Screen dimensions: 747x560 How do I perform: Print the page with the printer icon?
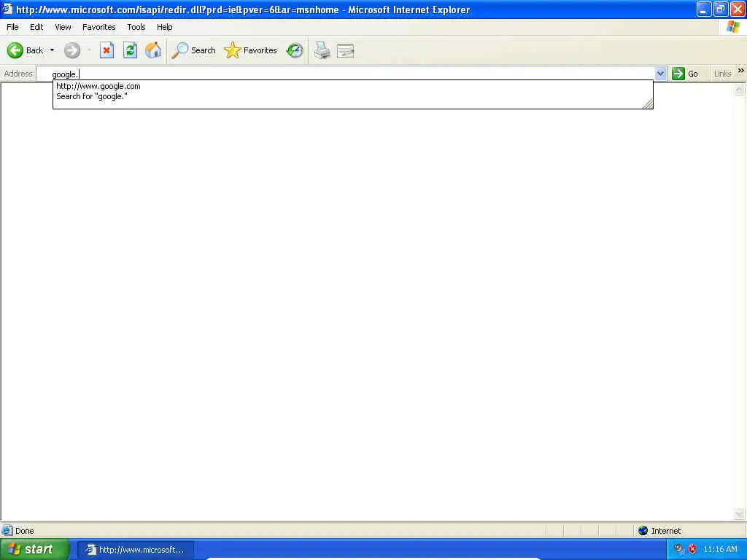[322, 50]
